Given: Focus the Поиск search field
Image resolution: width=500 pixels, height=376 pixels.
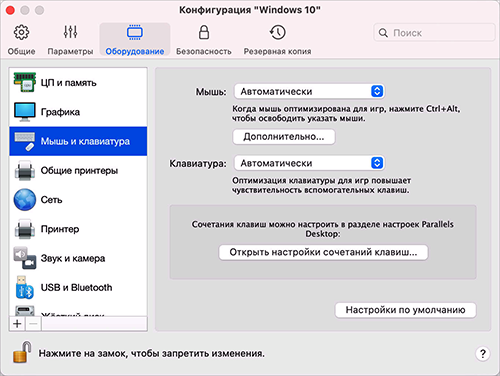Looking at the screenshot, I should [434, 33].
